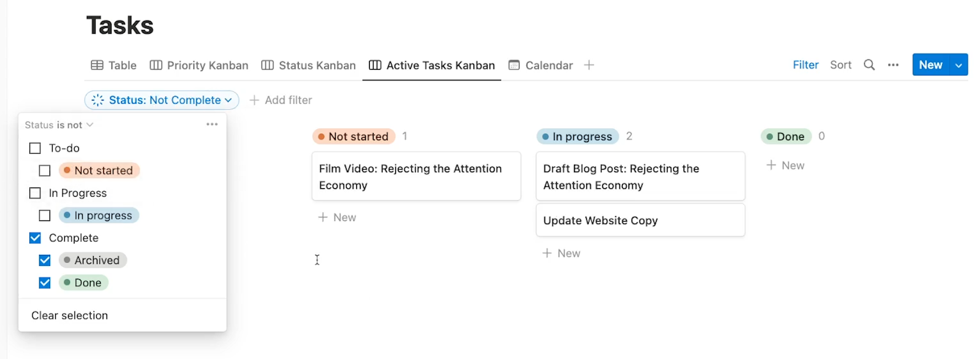This screenshot has height=359, width=980.
Task: Add a new view with plus icon
Action: pyautogui.click(x=589, y=65)
